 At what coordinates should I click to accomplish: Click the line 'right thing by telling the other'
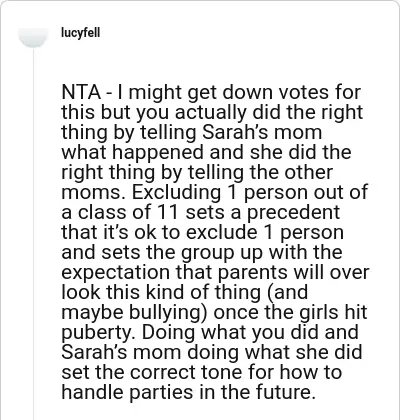(197, 172)
